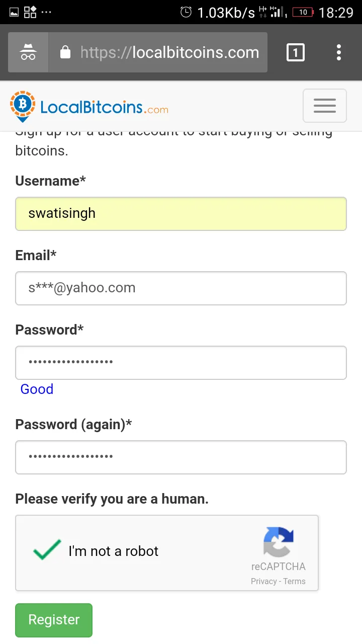Click the Password input field

(x=181, y=363)
